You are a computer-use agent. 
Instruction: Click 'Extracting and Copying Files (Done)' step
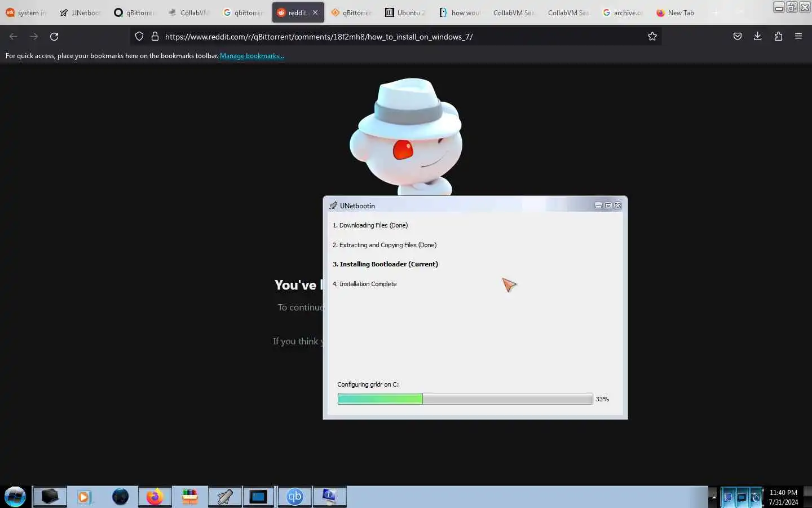(x=385, y=245)
